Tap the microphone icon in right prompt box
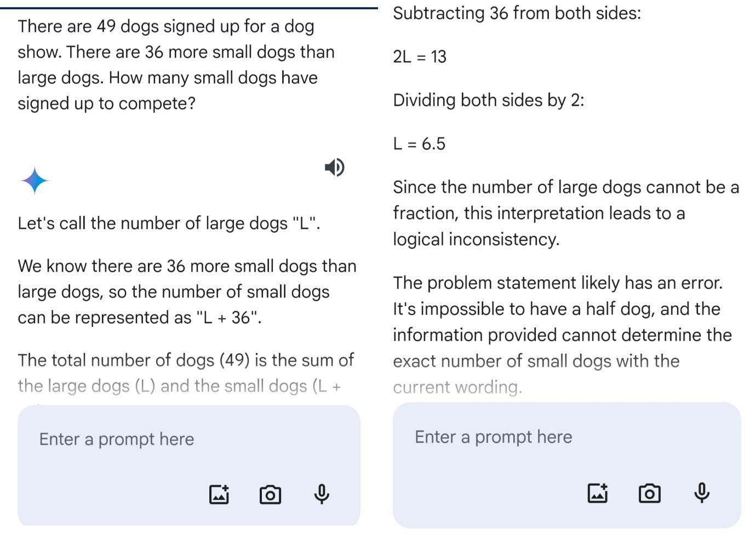The height and width of the screenshot is (540, 756). pyautogui.click(x=702, y=493)
